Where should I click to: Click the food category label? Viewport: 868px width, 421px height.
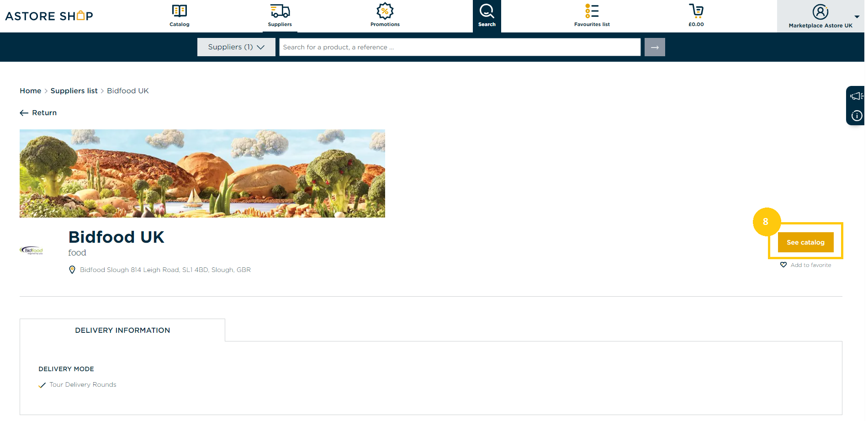coord(77,253)
